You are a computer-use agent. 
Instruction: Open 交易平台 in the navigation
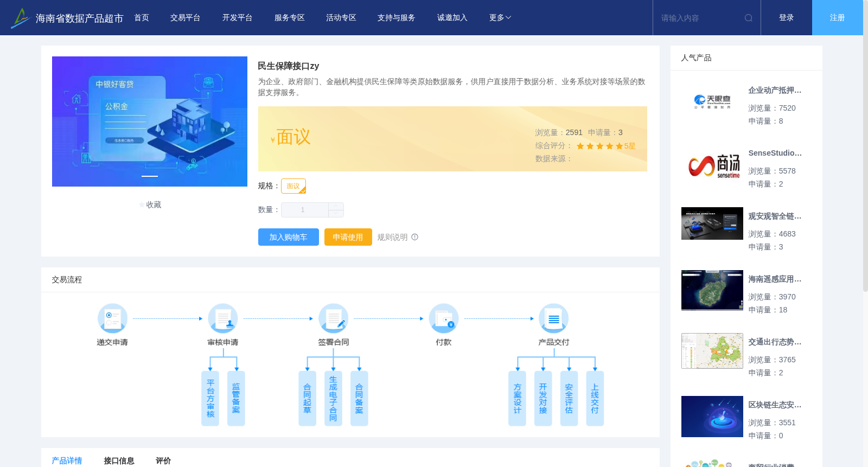[186, 18]
